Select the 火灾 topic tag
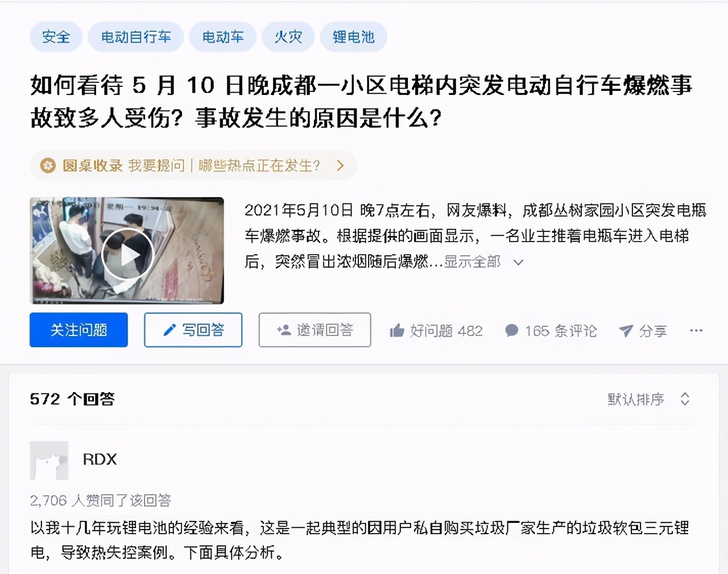The image size is (728, 574). pyautogui.click(x=288, y=37)
